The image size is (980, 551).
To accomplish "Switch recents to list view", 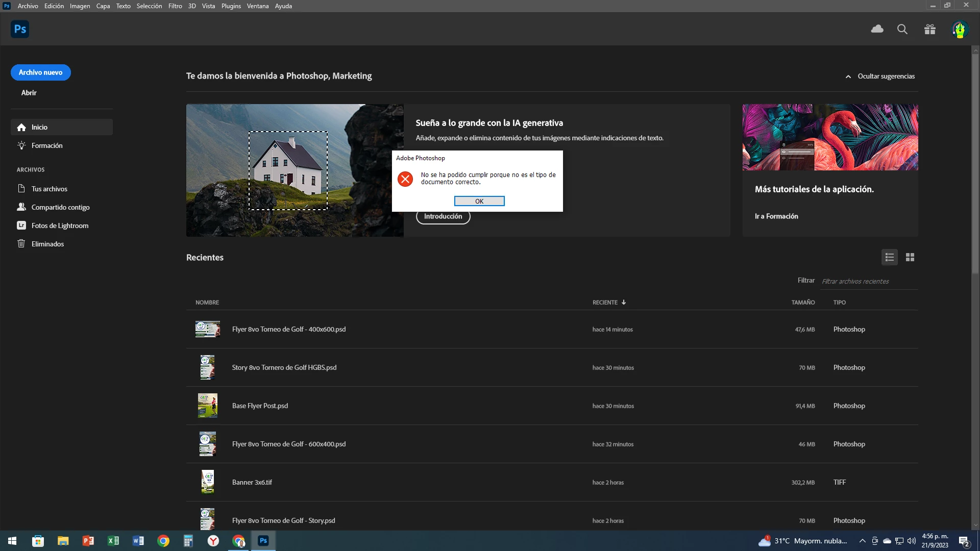I will [x=890, y=257].
